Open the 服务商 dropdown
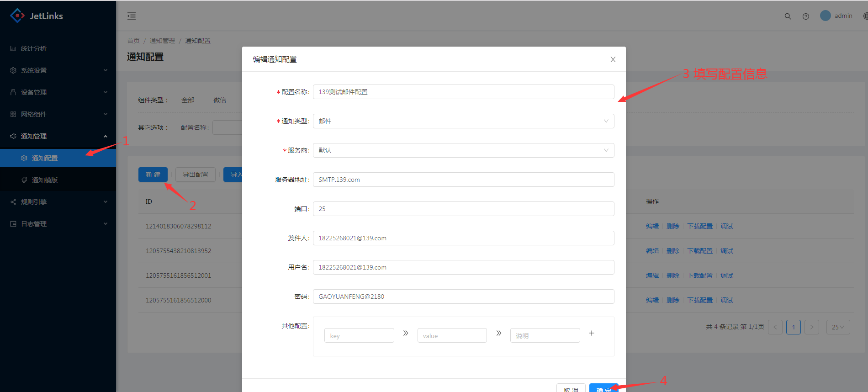The height and width of the screenshot is (392, 868). [463, 150]
